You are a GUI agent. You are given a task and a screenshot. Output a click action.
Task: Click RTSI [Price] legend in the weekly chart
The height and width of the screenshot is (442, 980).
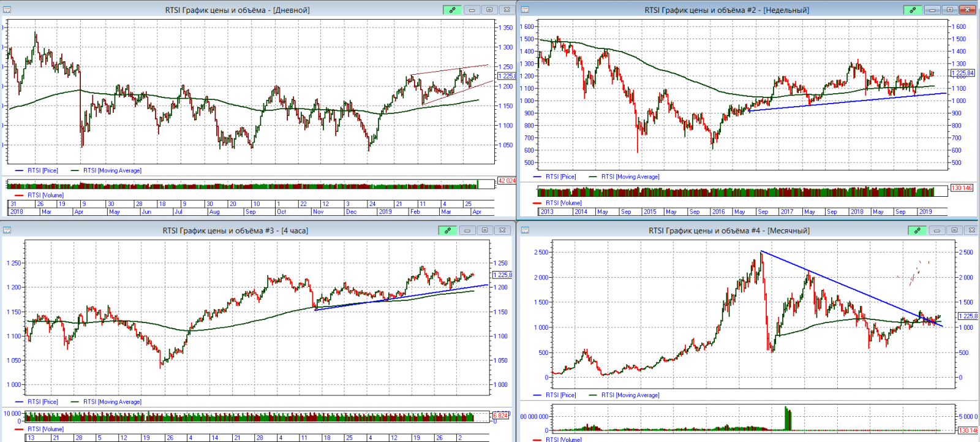pos(560,177)
